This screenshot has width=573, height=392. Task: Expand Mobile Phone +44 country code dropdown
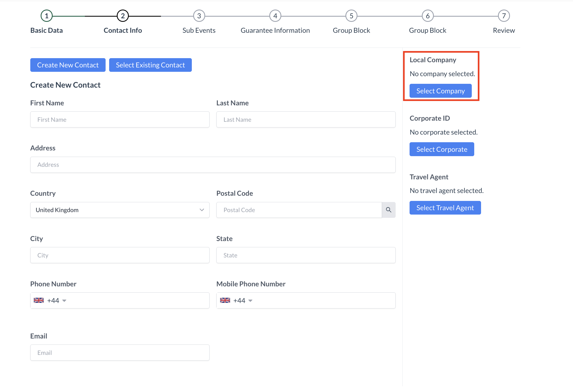(x=250, y=301)
